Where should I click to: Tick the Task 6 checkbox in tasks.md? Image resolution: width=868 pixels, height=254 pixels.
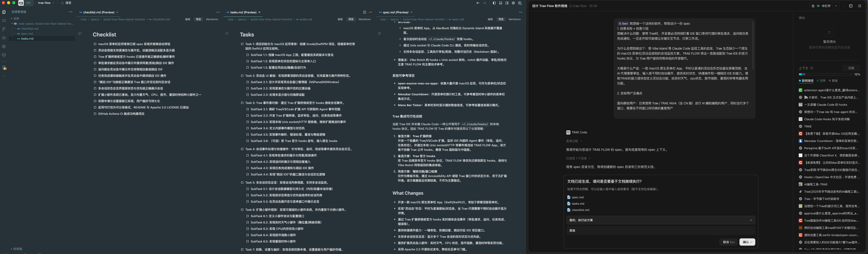coord(242,210)
